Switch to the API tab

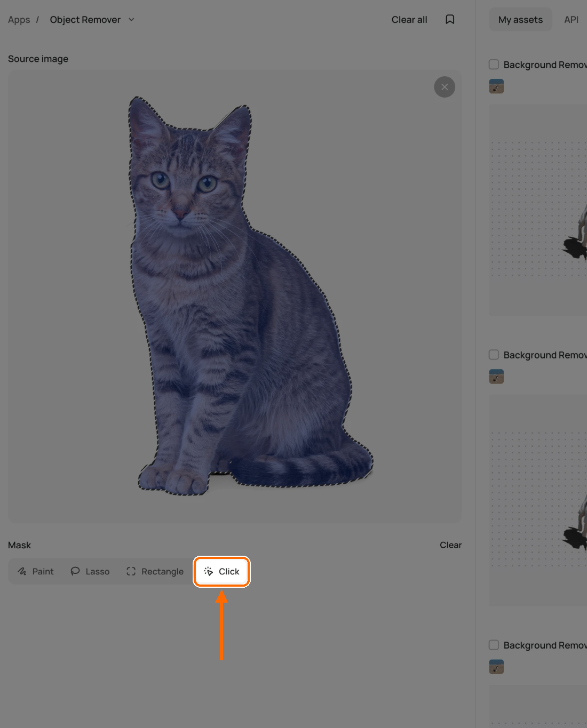[571, 20]
